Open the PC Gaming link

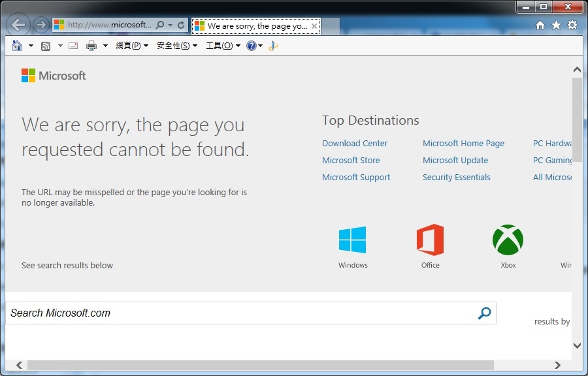tap(552, 160)
